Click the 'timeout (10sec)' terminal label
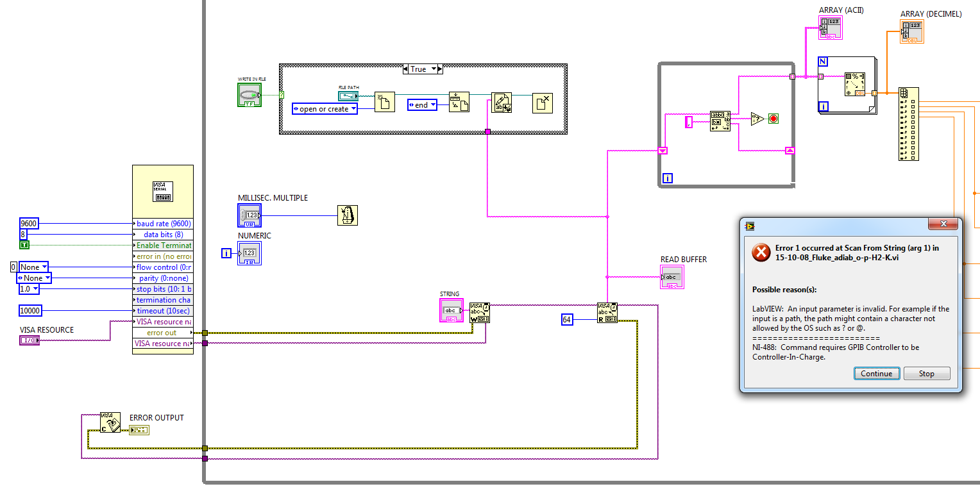The image size is (980, 491). pyautogui.click(x=162, y=311)
